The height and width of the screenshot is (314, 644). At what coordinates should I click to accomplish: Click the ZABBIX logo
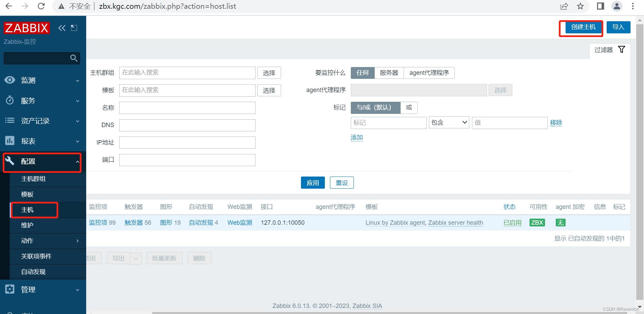pos(27,28)
